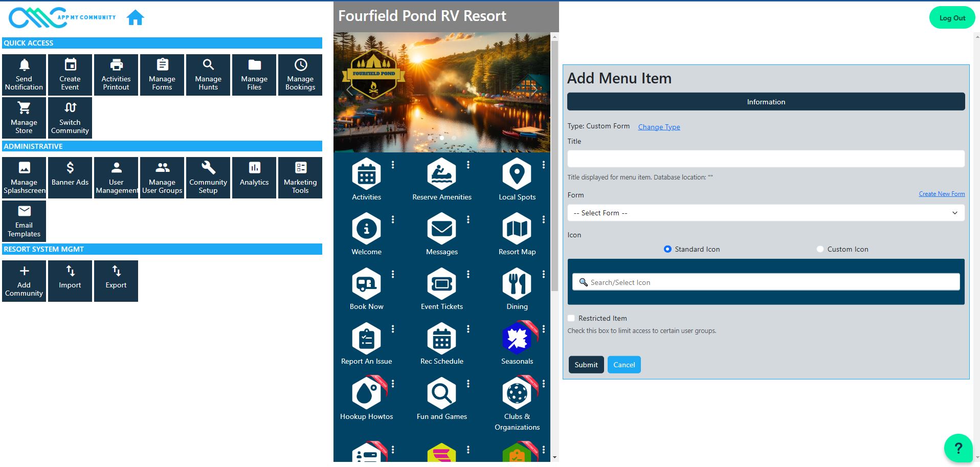
Task: Tap the Hookup Howtos droplet icon
Action: 366,393
